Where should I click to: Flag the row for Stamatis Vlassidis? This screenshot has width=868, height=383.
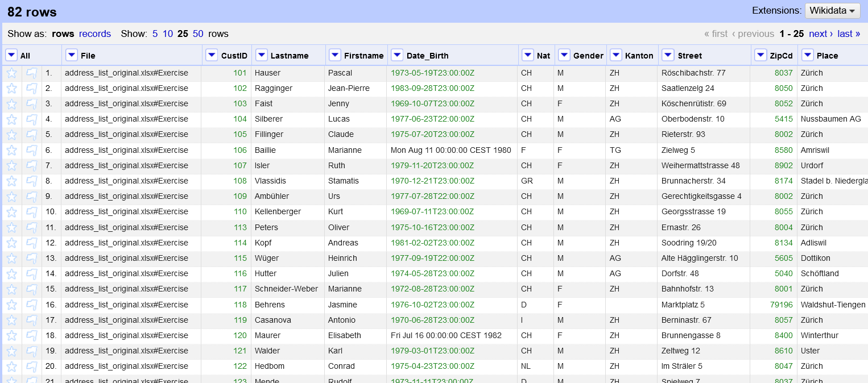pyautogui.click(x=31, y=181)
